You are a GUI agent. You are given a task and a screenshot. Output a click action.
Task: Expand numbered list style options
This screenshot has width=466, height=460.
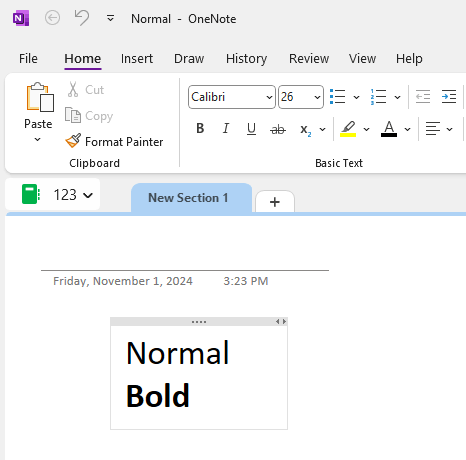(x=397, y=97)
